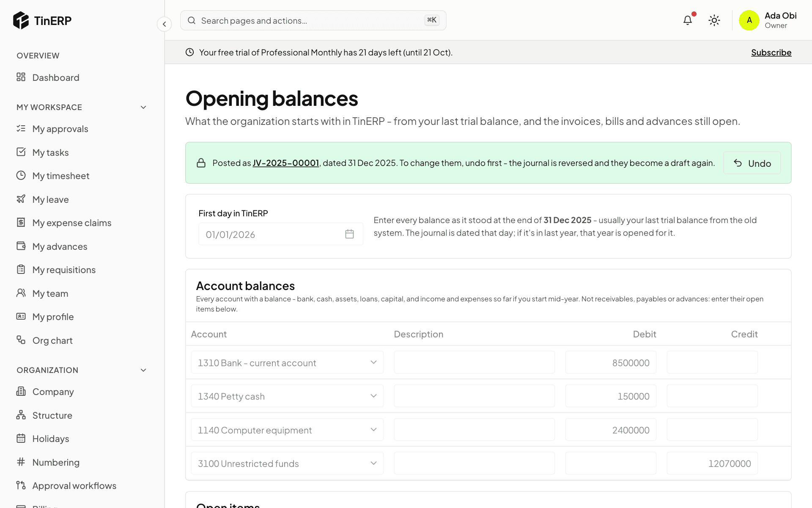The image size is (812, 508).
Task: Click the TinERP logo icon
Action: [21, 20]
